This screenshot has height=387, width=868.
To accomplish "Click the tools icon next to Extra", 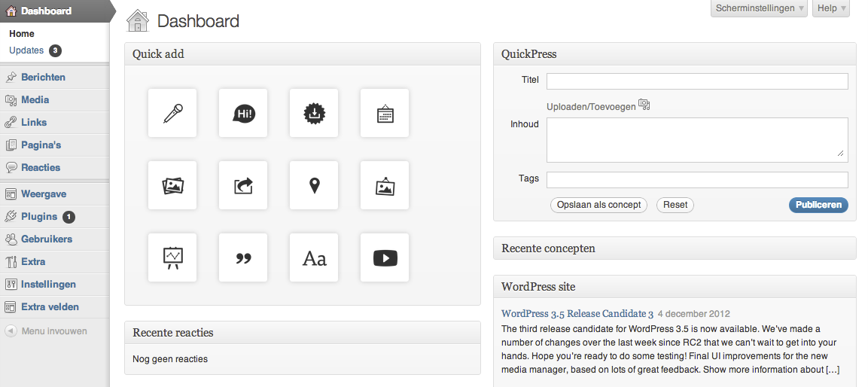I will point(11,262).
